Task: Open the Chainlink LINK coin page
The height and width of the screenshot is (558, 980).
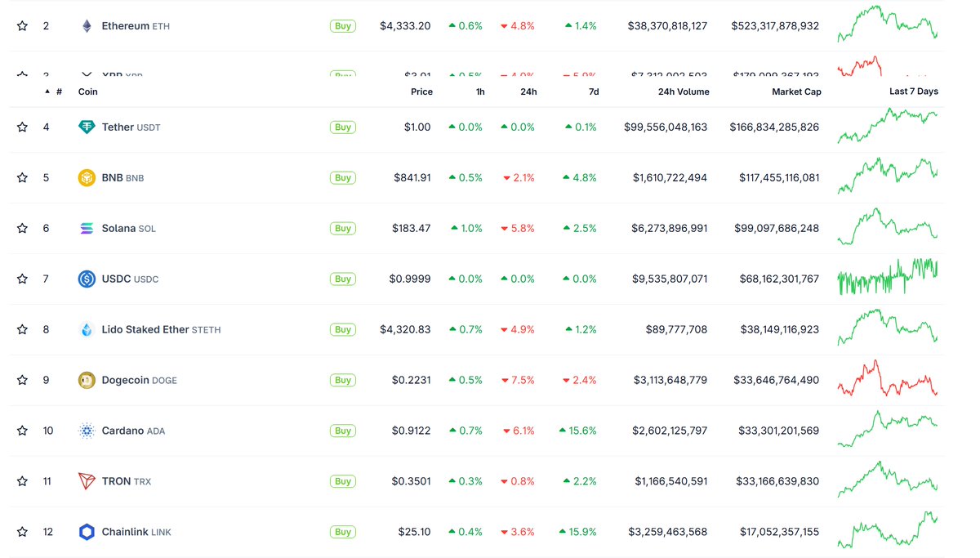Action: click(136, 532)
